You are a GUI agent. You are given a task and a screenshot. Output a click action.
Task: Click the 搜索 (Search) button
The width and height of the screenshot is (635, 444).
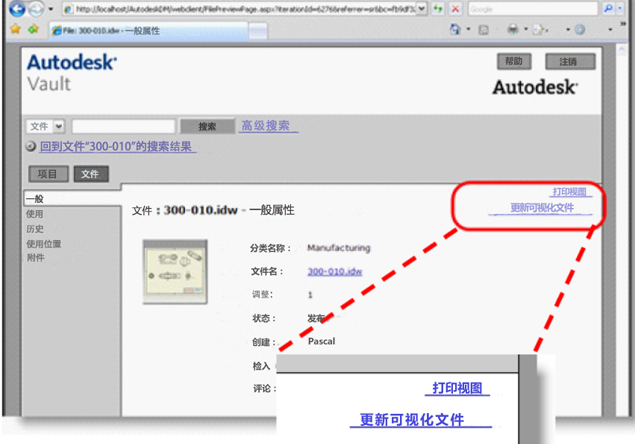click(207, 126)
